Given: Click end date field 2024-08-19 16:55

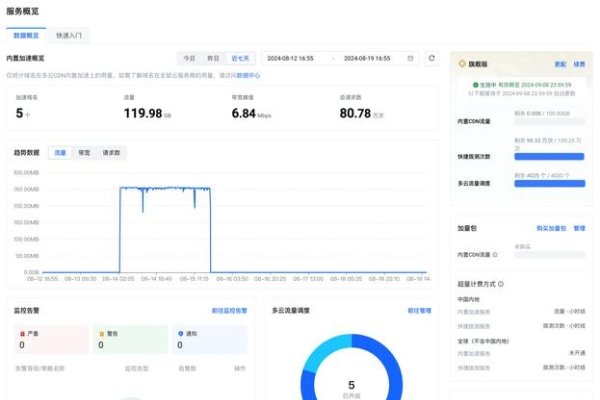Looking at the screenshot, I should [x=367, y=59].
